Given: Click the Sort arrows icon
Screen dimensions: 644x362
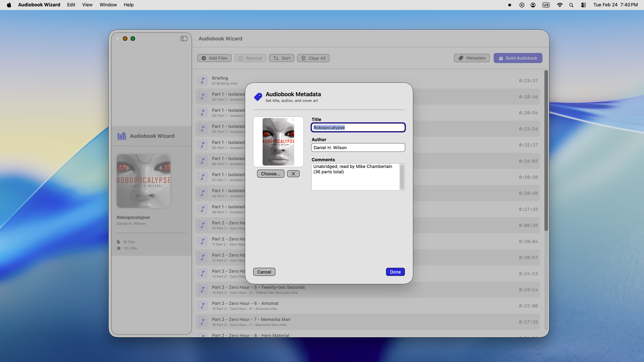Looking at the screenshot, I should tap(276, 58).
